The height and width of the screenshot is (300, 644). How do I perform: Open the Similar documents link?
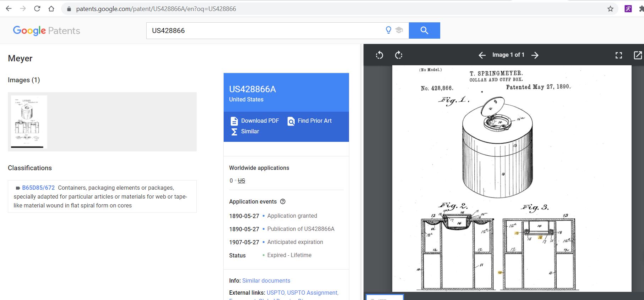[266, 280]
